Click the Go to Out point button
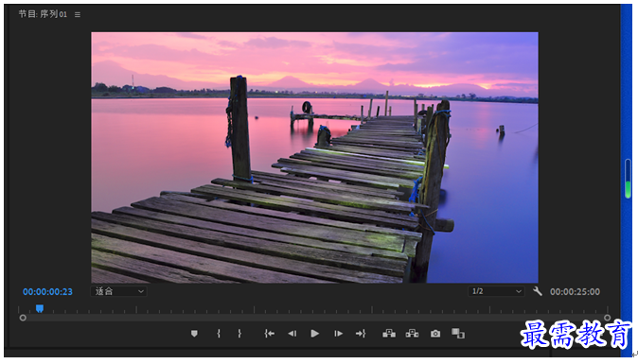 click(361, 334)
